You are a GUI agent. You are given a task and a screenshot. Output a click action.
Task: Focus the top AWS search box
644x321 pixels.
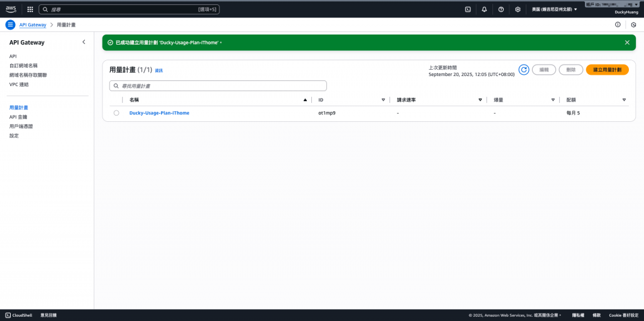coord(129,9)
